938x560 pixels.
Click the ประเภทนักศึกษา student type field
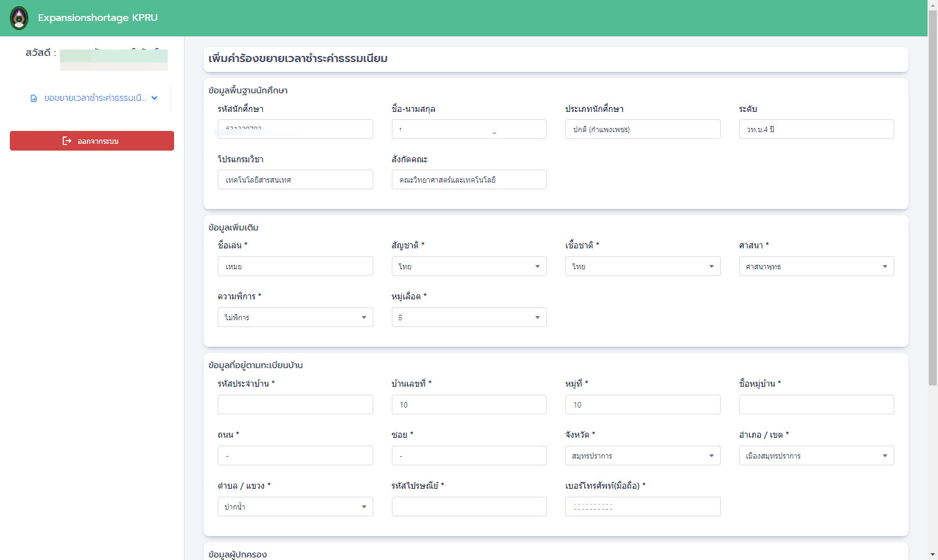[643, 129]
